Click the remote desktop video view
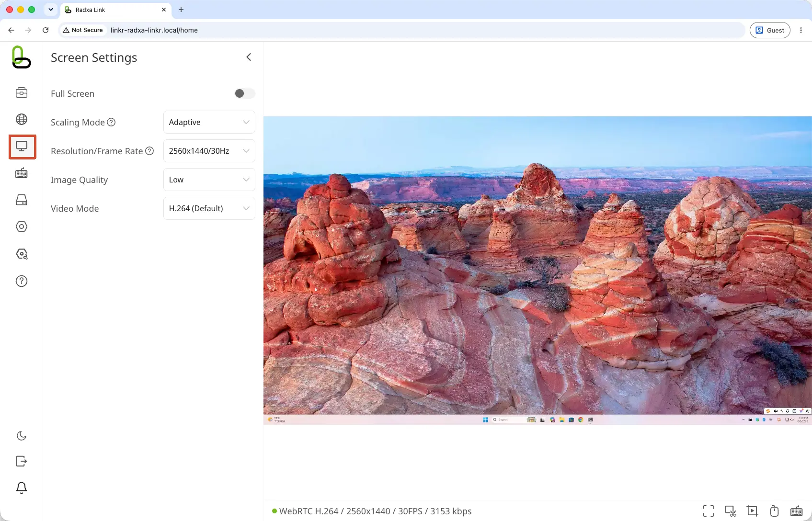The height and width of the screenshot is (521, 812). click(538, 271)
